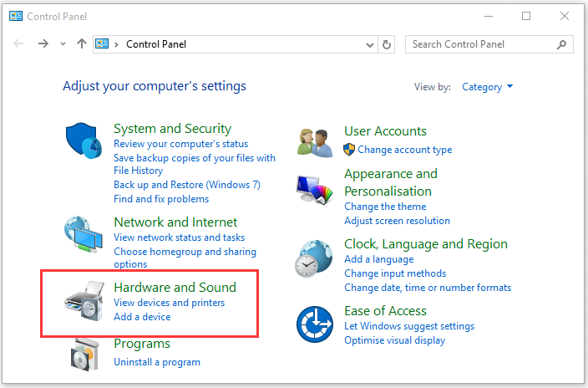Click Uninstall a program
The height and width of the screenshot is (388, 588).
(157, 362)
